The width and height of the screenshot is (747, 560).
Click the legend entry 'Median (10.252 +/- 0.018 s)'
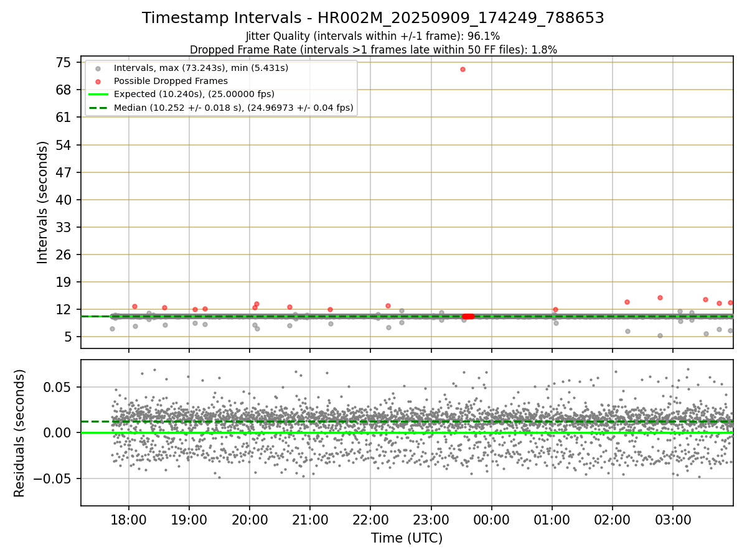pyautogui.click(x=233, y=108)
